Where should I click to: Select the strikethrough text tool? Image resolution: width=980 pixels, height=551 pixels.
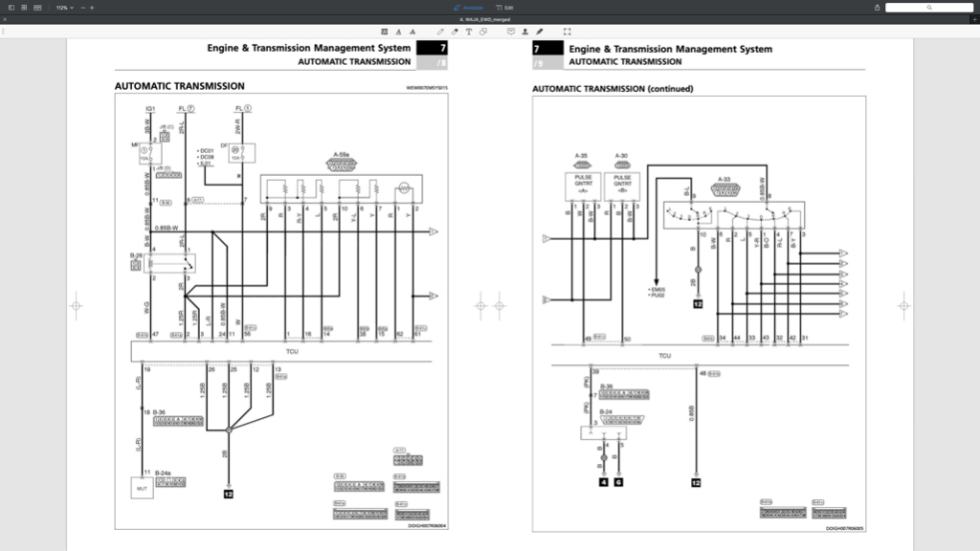[x=412, y=32]
